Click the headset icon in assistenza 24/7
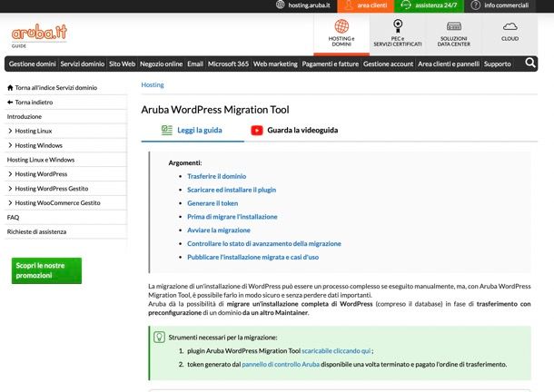The width and height of the screenshot is (554, 392). (x=406, y=5)
